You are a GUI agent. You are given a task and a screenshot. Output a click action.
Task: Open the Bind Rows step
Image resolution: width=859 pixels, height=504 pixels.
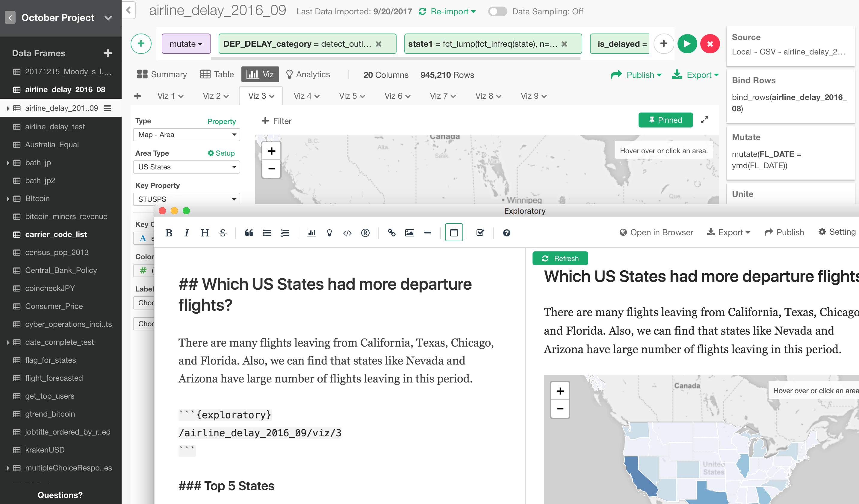790,96
